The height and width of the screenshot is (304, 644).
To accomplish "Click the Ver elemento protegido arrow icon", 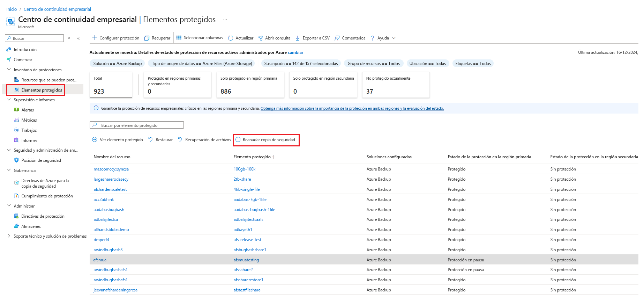I will [95, 140].
